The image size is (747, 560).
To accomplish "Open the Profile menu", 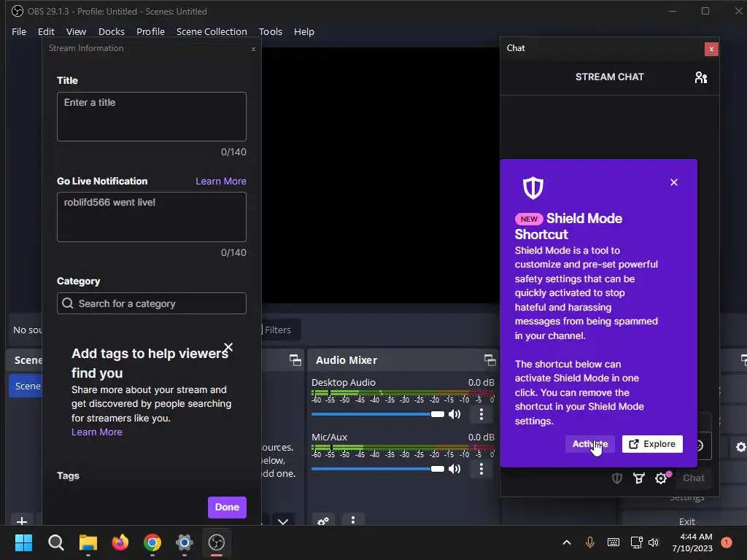I will [x=150, y=32].
